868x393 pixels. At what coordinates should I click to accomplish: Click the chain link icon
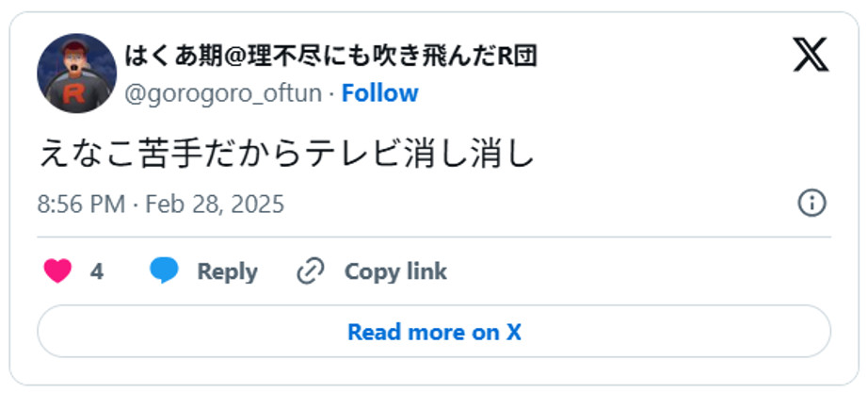click(310, 271)
